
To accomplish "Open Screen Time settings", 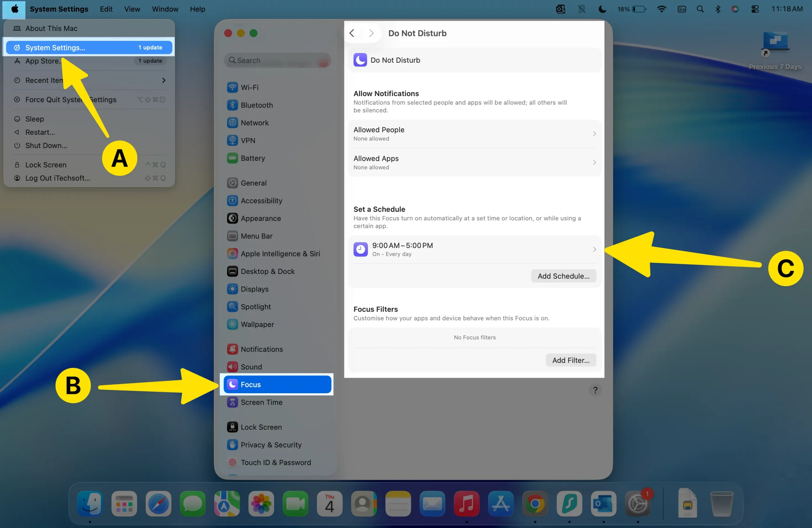I will tap(261, 402).
